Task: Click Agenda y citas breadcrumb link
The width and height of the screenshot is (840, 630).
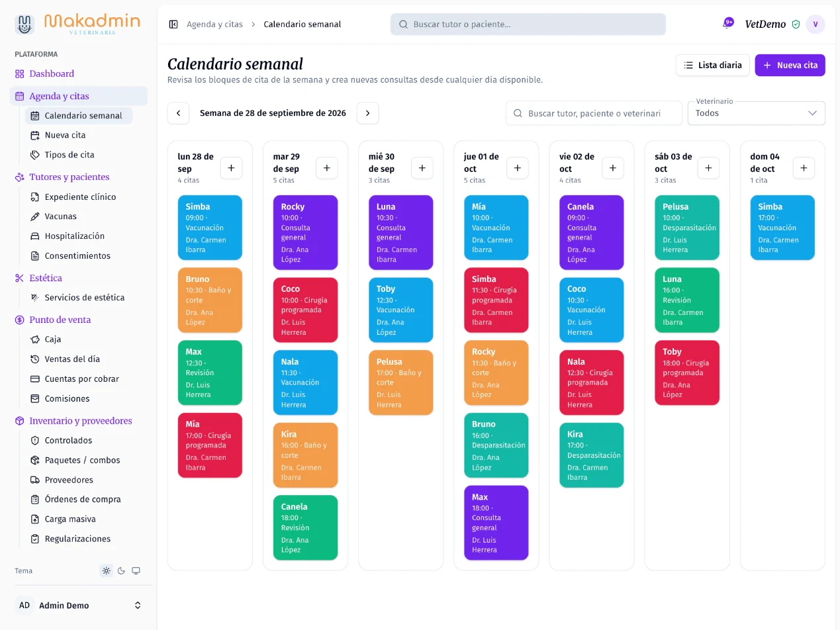Action: (x=214, y=24)
